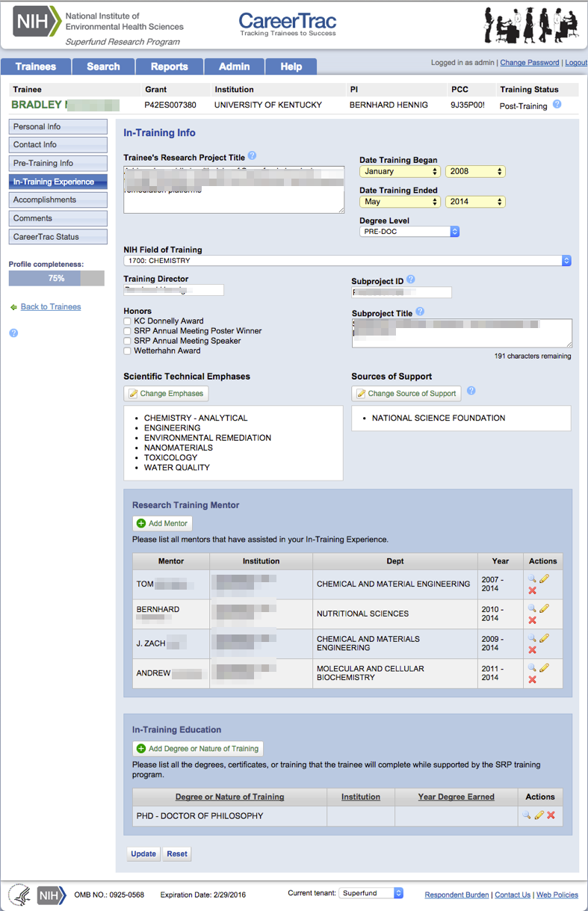Viewport: 588px width, 911px height.
Task: Follow the Back to Trainees link
Action: click(x=51, y=307)
